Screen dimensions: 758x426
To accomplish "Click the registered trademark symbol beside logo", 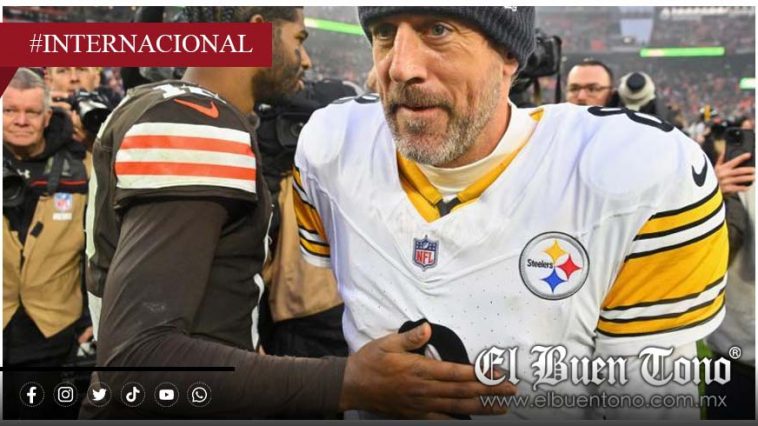I will (735, 353).
